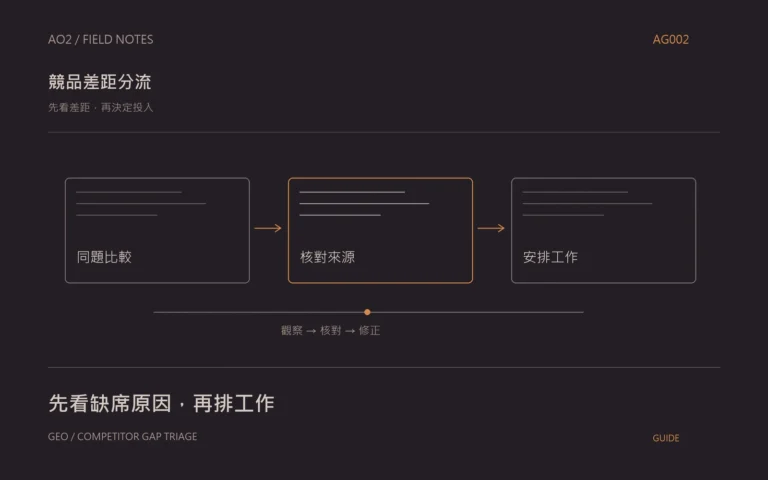Click the 同題比較 card

157,230
